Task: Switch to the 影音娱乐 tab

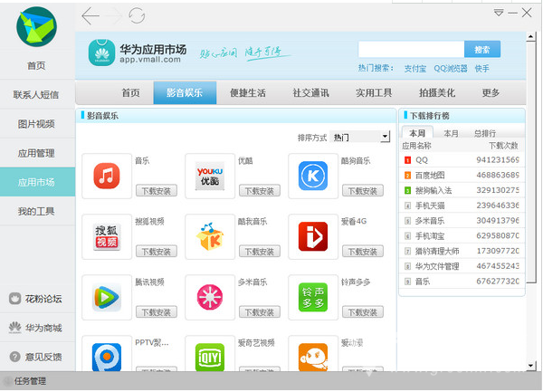Action: point(185,93)
